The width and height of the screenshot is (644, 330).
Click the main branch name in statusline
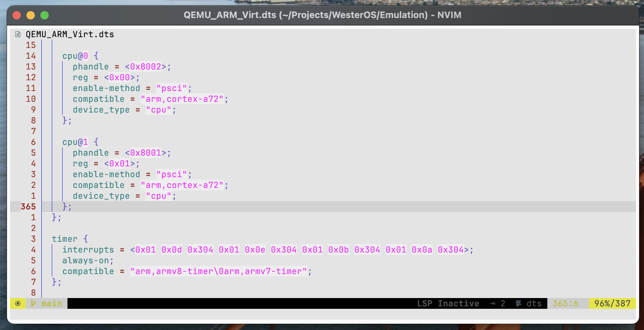[x=51, y=303]
